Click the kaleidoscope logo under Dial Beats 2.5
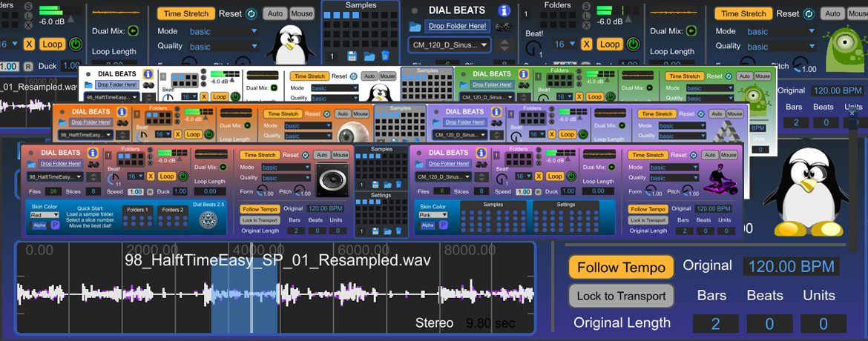The width and height of the screenshot is (868, 341). [x=208, y=220]
